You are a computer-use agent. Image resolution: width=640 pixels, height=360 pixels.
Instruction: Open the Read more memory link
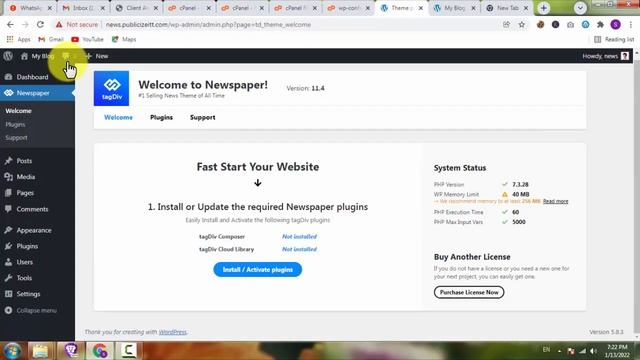pos(556,201)
